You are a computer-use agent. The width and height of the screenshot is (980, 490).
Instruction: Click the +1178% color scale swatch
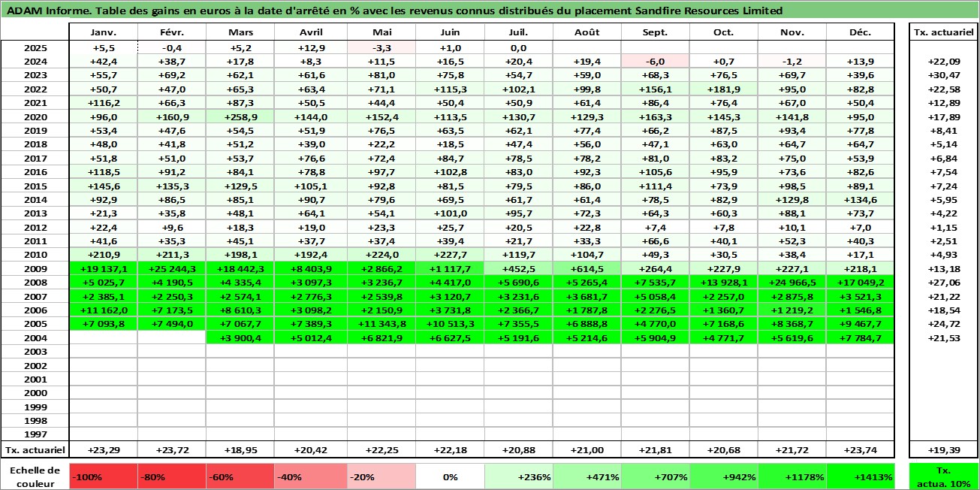coord(792,476)
